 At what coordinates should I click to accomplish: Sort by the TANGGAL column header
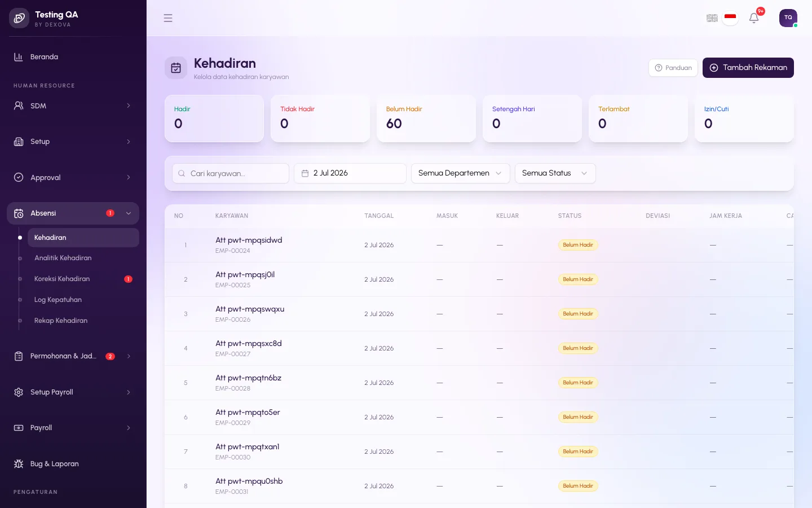[379, 216]
